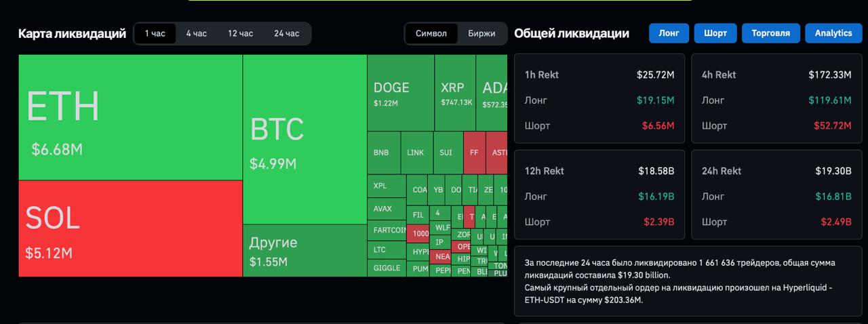Select the DOGE liquidation tile
Screen dimensions: 868x324
click(x=400, y=93)
